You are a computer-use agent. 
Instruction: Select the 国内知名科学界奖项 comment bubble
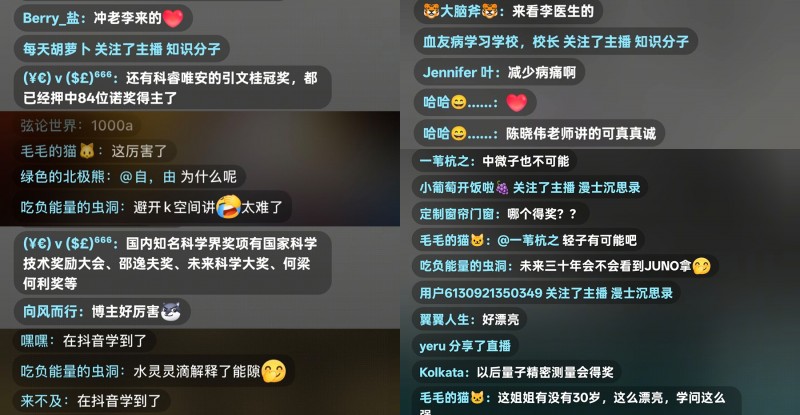[172, 263]
